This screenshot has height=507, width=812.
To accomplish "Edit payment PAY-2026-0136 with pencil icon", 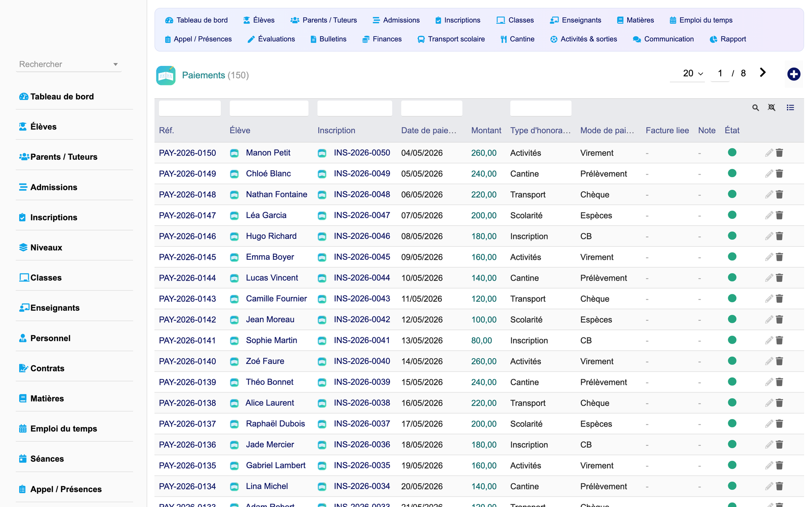I will (769, 444).
